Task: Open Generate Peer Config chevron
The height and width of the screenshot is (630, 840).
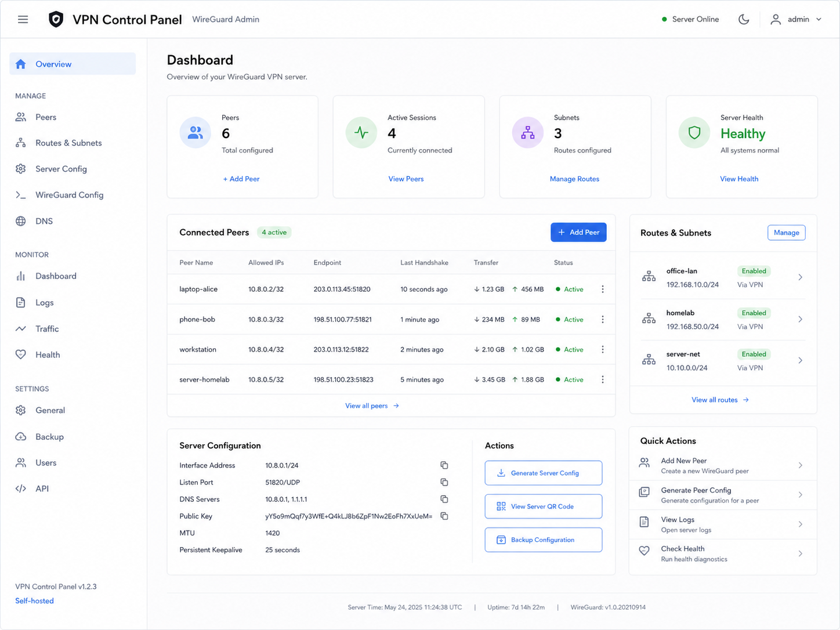Action: 801,495
